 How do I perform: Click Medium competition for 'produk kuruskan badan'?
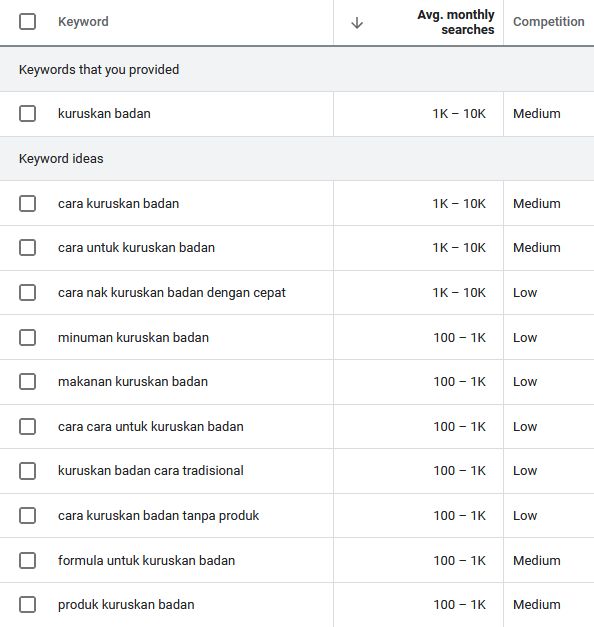pos(537,605)
